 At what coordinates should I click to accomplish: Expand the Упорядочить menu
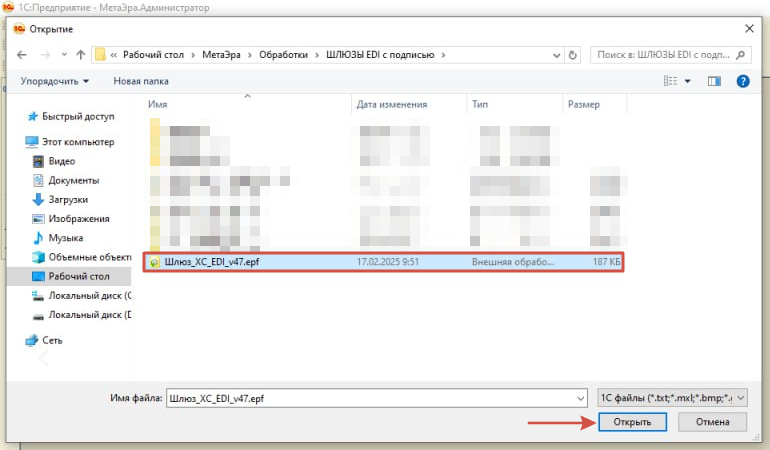click(55, 80)
